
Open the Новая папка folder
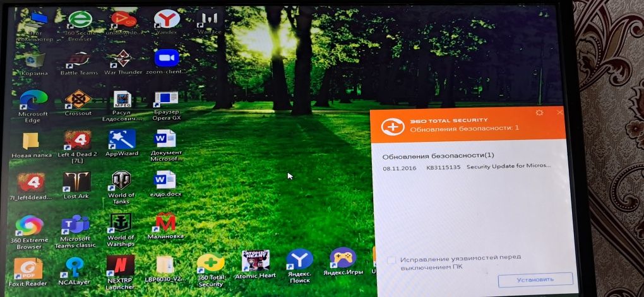pos(32,145)
